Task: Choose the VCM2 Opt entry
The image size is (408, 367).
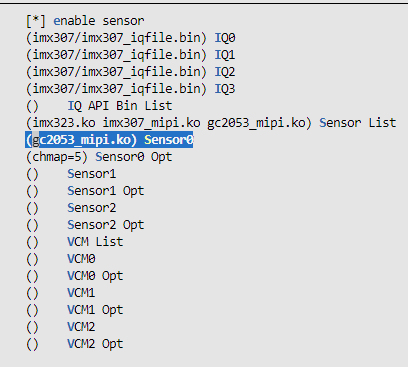Action: (74, 344)
